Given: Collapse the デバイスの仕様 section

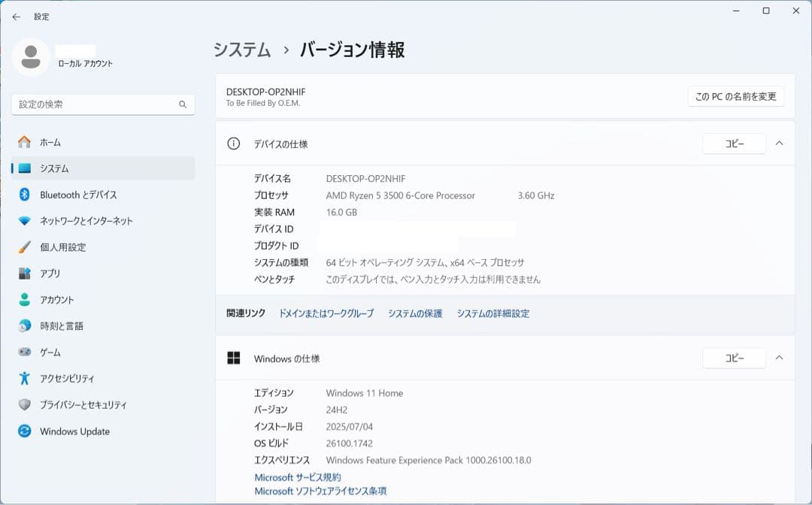Looking at the screenshot, I should click(x=780, y=144).
